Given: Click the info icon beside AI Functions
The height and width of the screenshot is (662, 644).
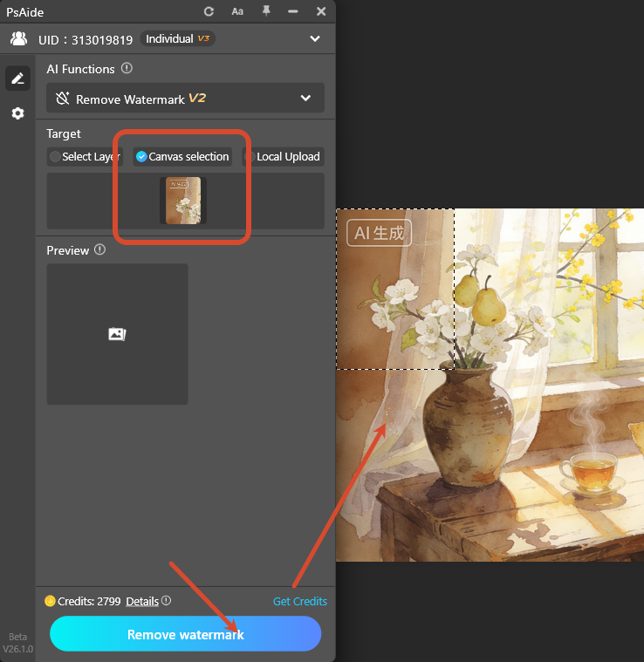Looking at the screenshot, I should 127,68.
